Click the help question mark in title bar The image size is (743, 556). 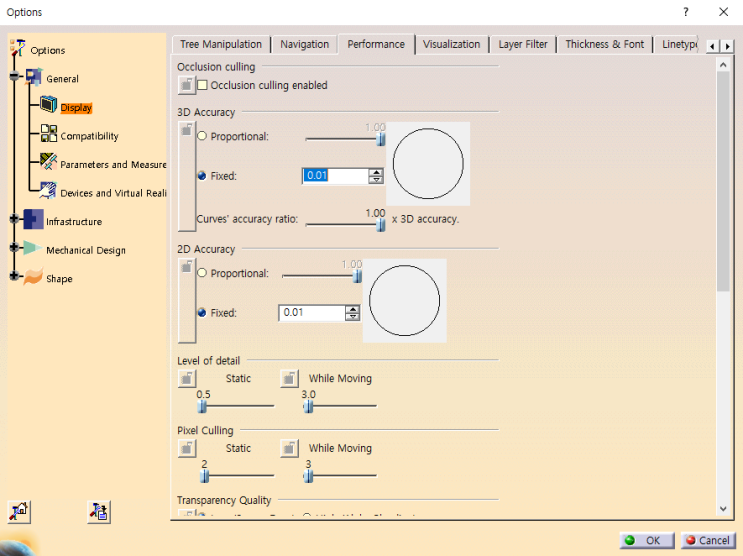[x=686, y=12]
